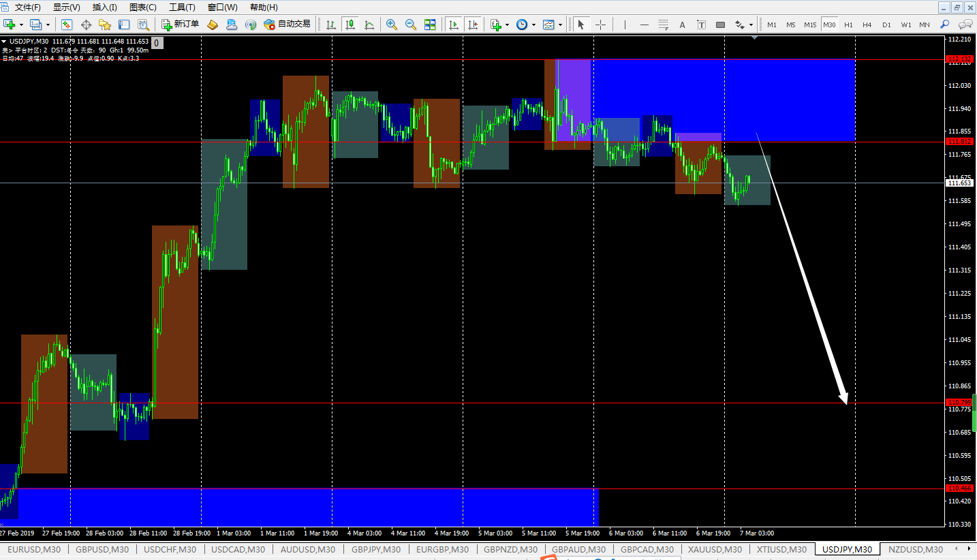Add an indicator to the chart
The width and height of the screenshot is (977, 560).
[496, 25]
